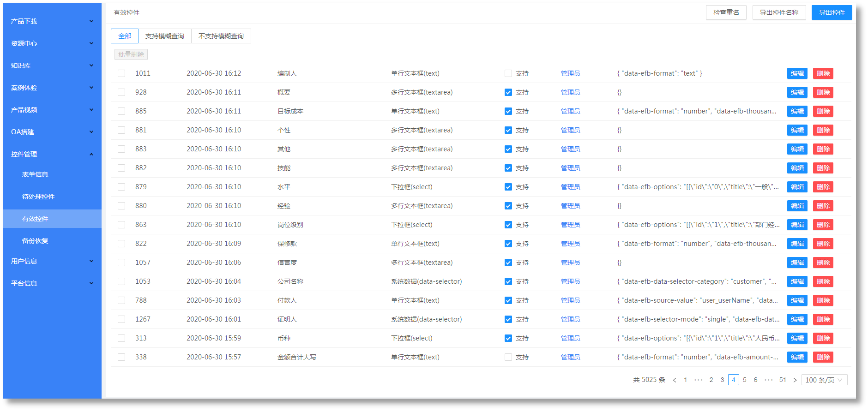Click the timestamp 2020-06-30 15:57
This screenshot has height=412, width=868.
(x=214, y=357)
